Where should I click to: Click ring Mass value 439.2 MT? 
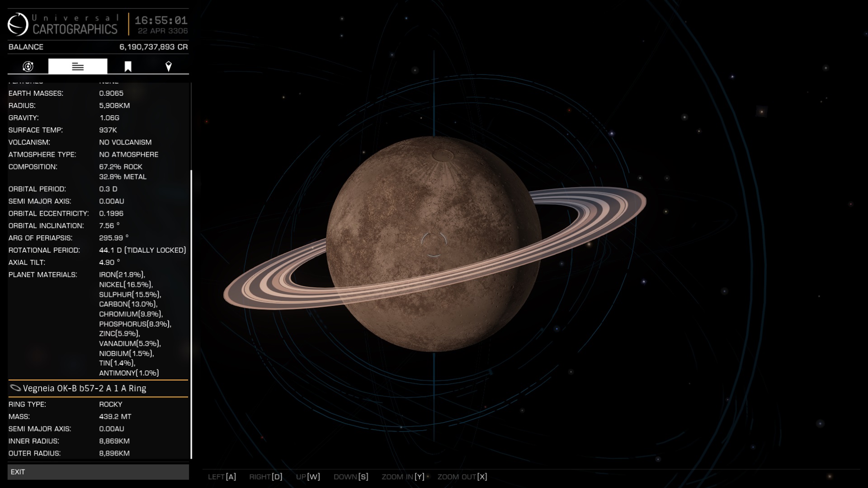(115, 417)
